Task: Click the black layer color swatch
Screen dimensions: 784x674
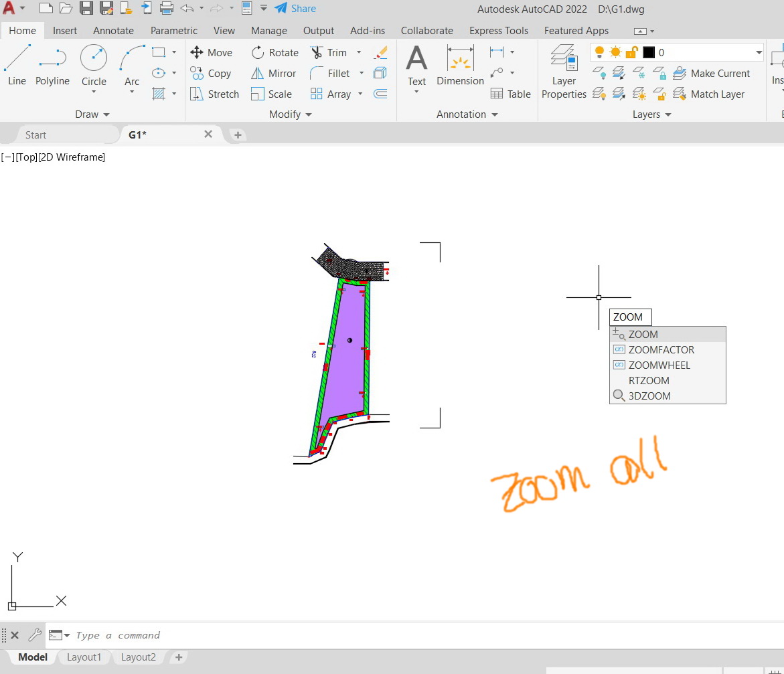Action: point(648,52)
